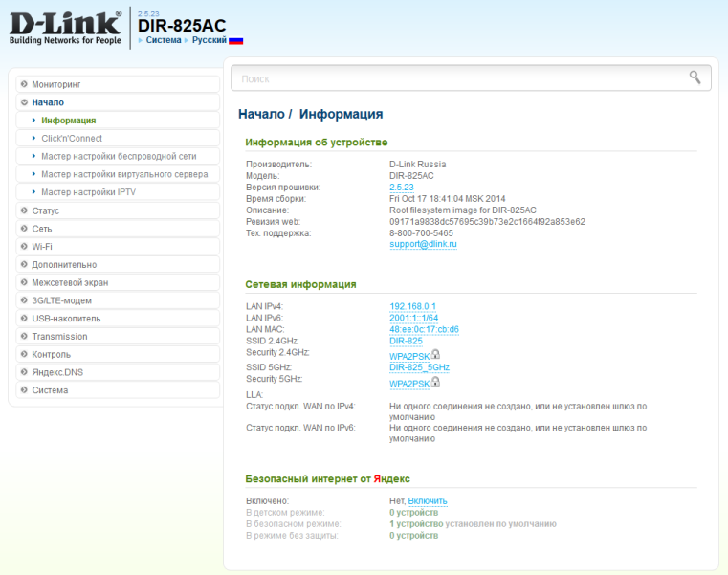Click the Ревизия web hash value

click(487, 222)
